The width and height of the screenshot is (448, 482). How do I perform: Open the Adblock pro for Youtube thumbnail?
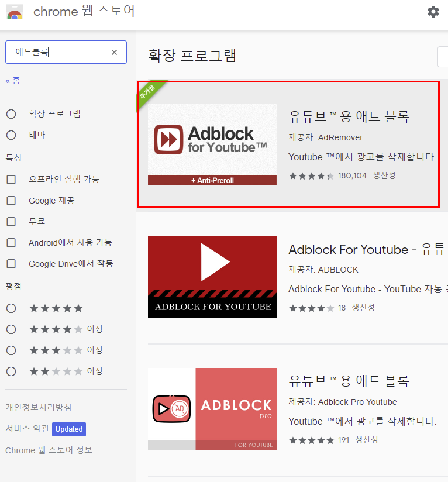pyautogui.click(x=212, y=409)
